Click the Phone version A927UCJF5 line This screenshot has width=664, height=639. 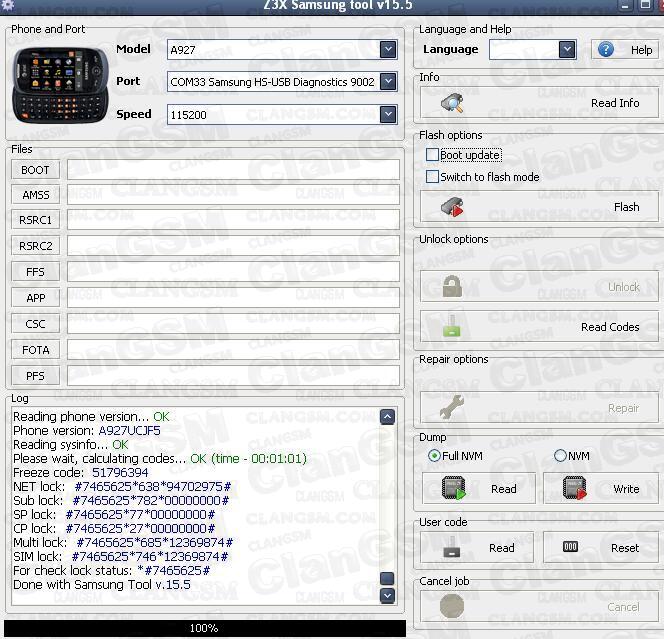coord(87,431)
